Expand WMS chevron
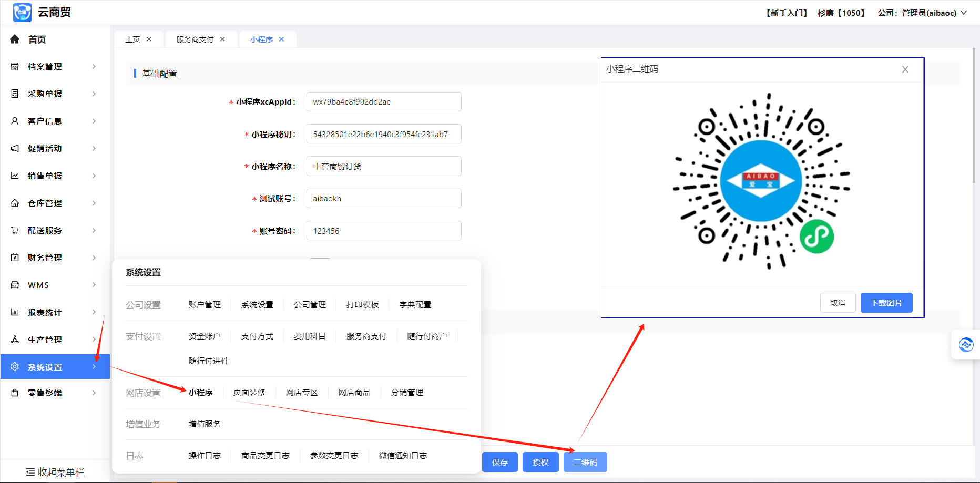The width and height of the screenshot is (980, 483). tap(94, 285)
